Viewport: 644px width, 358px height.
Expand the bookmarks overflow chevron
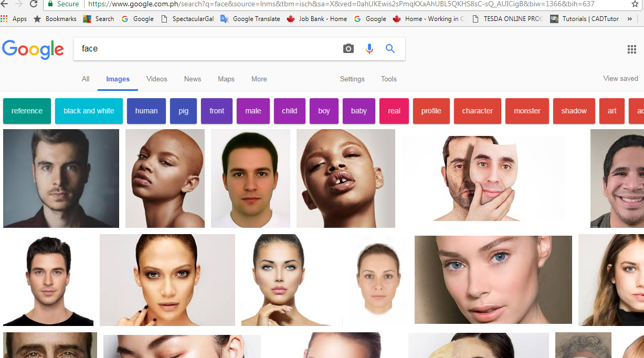(x=630, y=19)
